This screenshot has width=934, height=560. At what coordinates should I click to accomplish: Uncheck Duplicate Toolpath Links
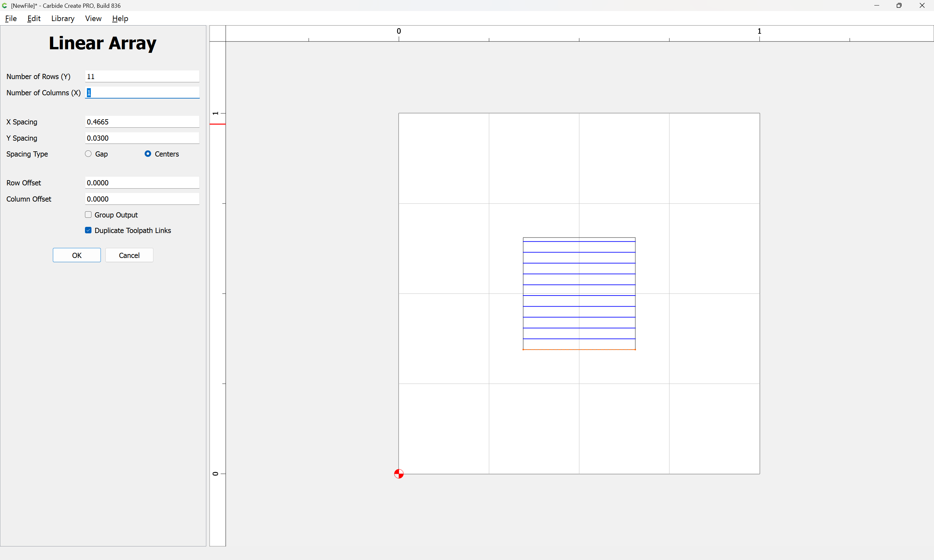point(88,230)
